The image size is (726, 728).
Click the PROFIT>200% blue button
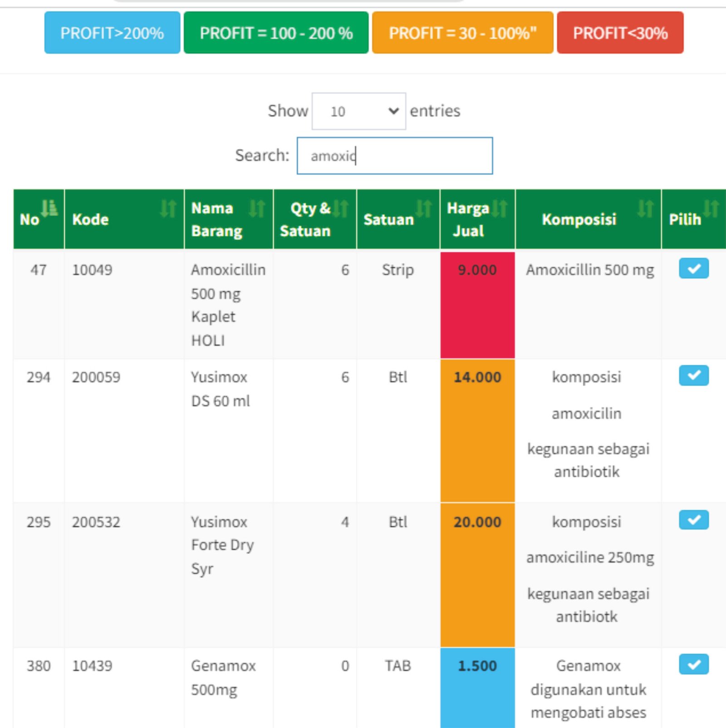[x=112, y=33]
